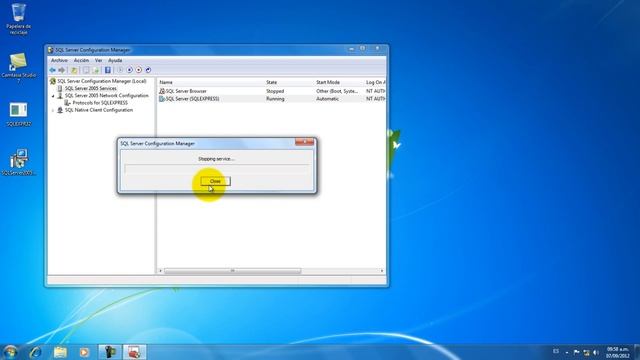Select the SQLServer2005 installer desktop icon
Screen dimensions: 640x360
point(18,162)
